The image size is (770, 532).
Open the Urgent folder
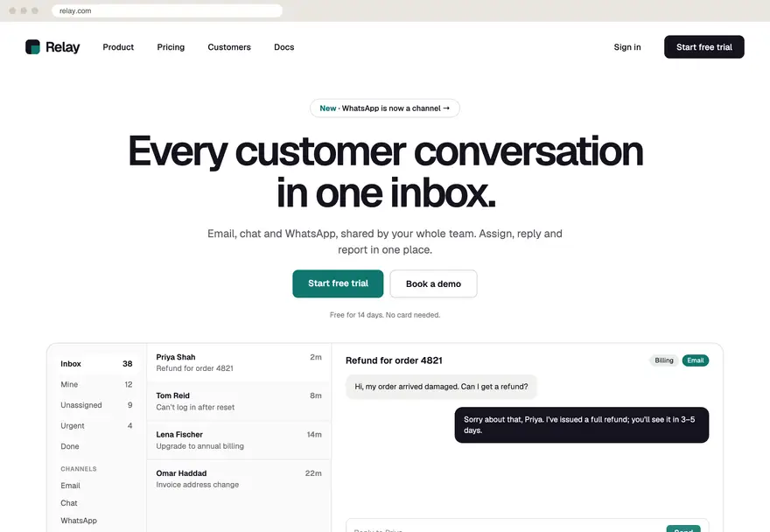[96, 425]
